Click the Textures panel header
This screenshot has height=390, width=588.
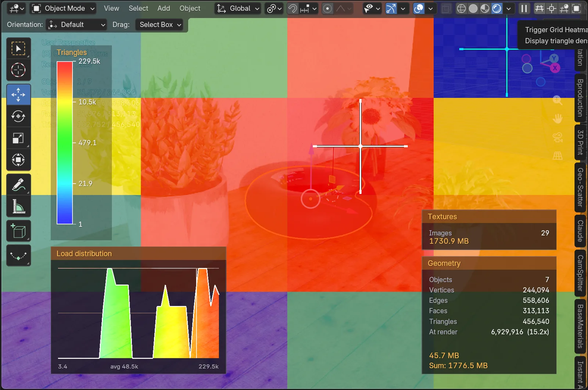(x=489, y=216)
